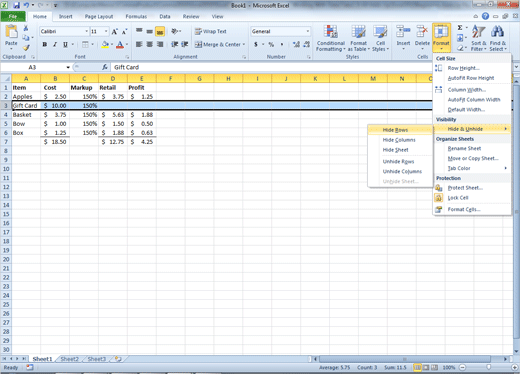This screenshot has height=374, width=520.
Task: Open the General number format dropdown
Action: coord(307,31)
